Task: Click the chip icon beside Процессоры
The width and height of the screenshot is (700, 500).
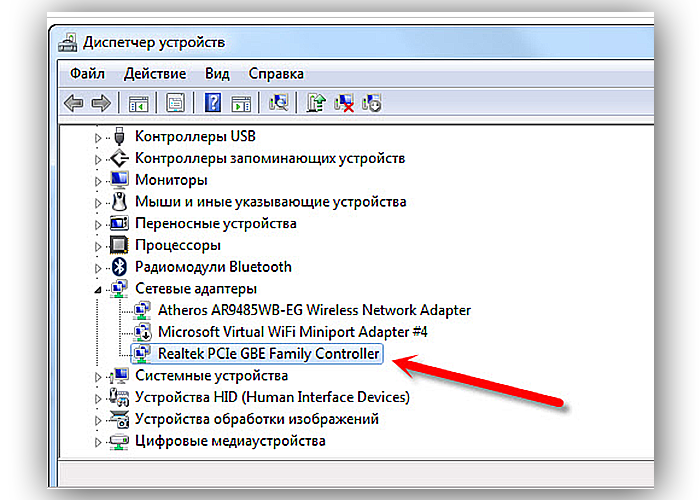Action: click(119, 245)
